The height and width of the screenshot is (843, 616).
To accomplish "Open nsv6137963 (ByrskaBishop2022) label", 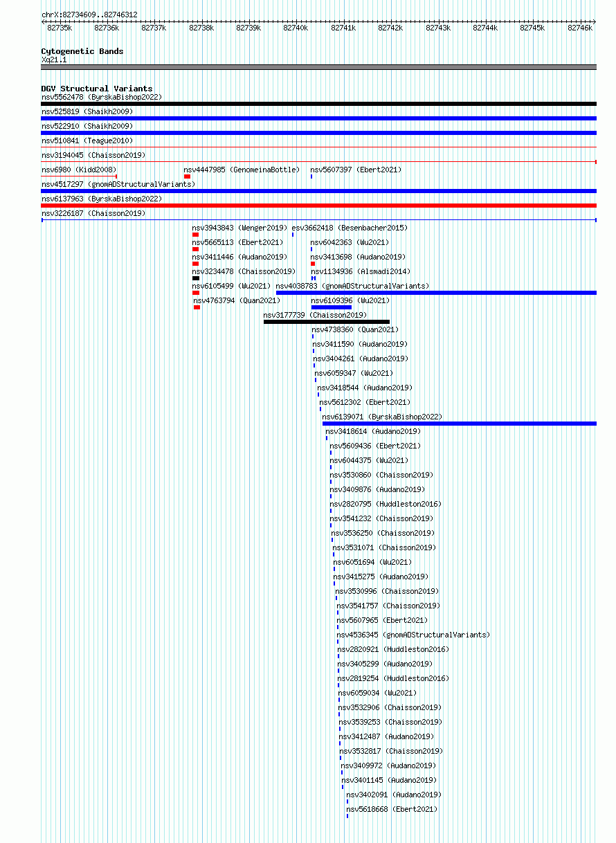I will 101,199.
